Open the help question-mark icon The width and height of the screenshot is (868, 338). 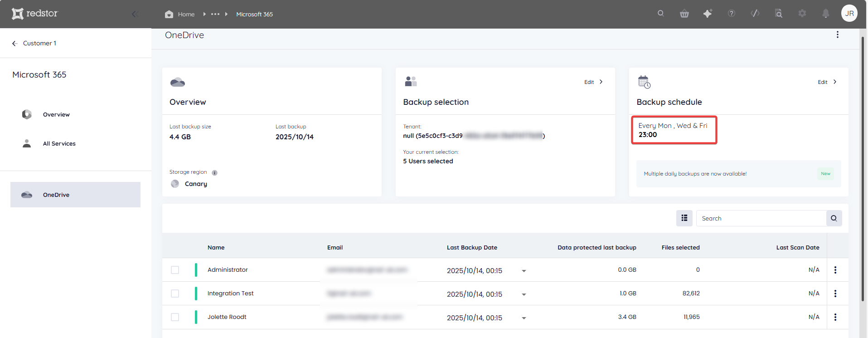pos(732,14)
